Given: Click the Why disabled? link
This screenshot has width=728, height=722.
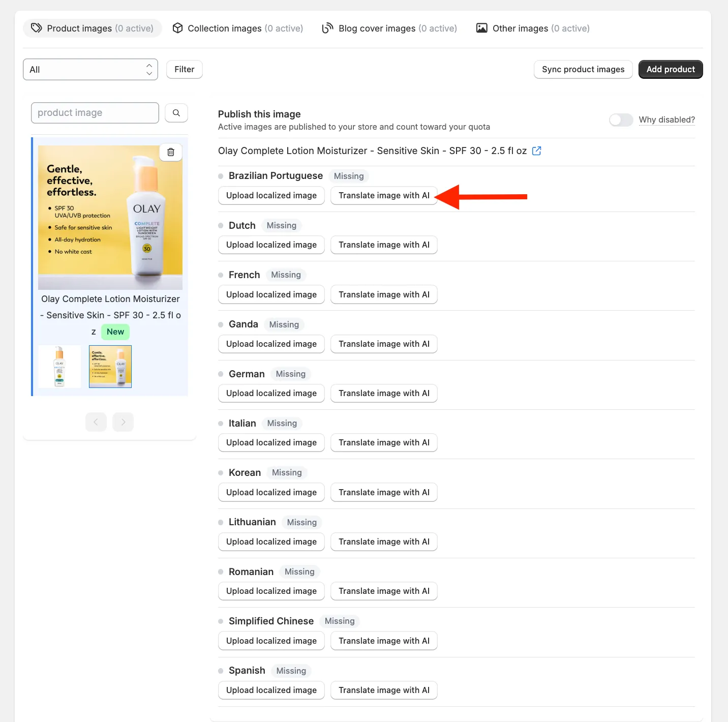Looking at the screenshot, I should pyautogui.click(x=667, y=120).
